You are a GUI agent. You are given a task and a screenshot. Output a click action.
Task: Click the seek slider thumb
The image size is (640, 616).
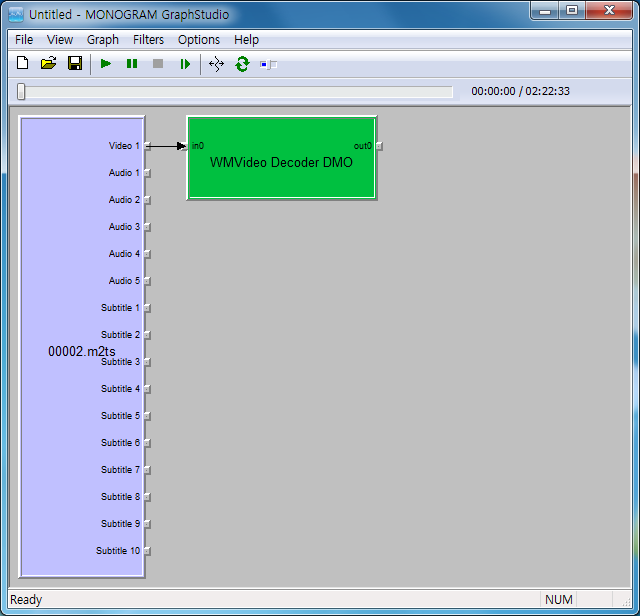coord(21,91)
